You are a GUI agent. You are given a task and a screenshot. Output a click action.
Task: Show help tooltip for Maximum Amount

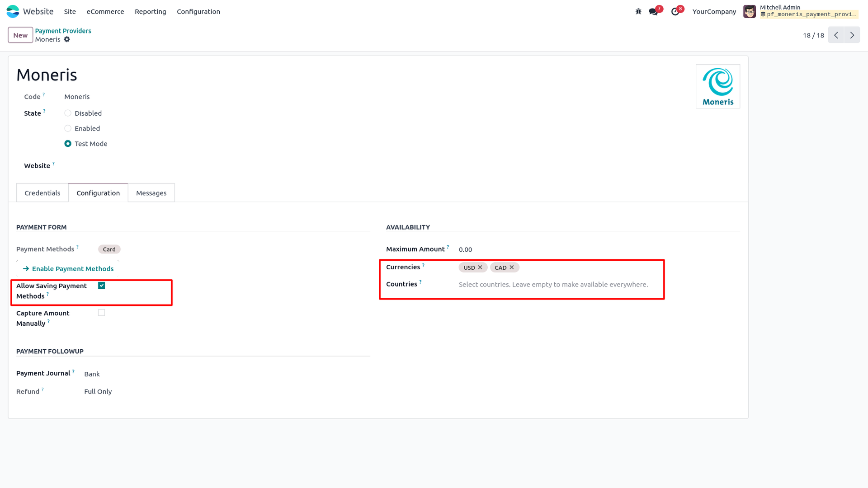tap(448, 247)
